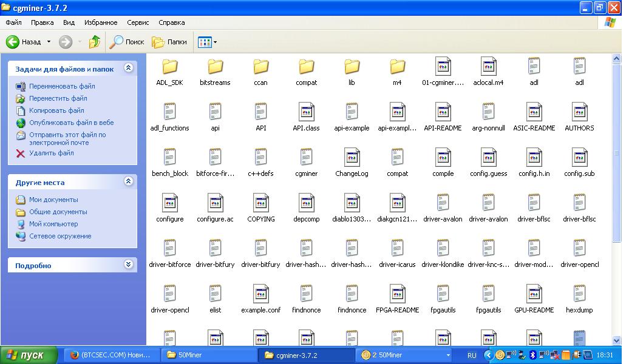Select the depcomp file
This screenshot has height=364, width=629.
click(307, 209)
